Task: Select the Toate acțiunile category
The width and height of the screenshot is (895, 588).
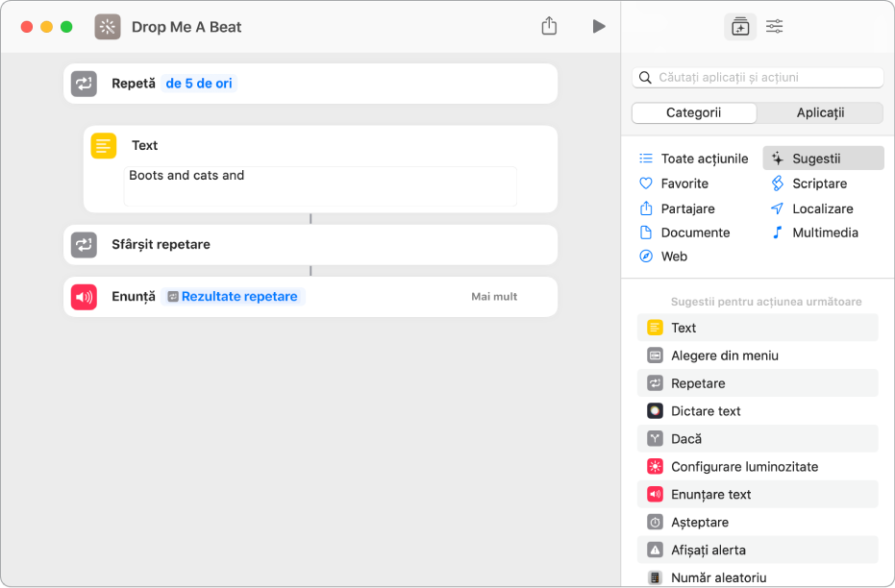Action: [x=694, y=159]
